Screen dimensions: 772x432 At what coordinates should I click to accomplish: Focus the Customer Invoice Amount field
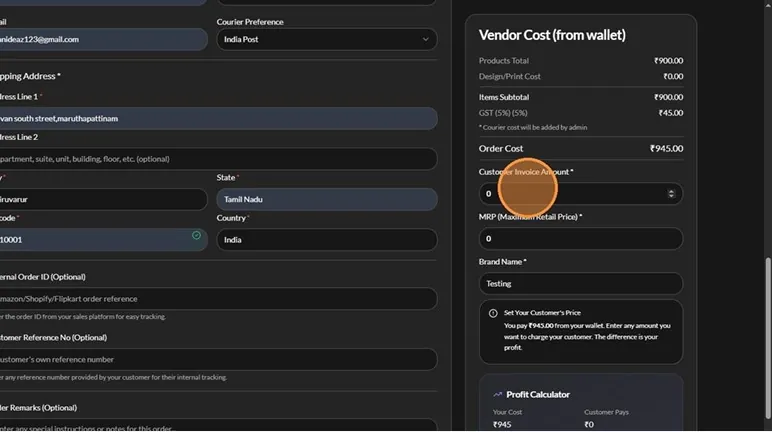click(x=580, y=194)
